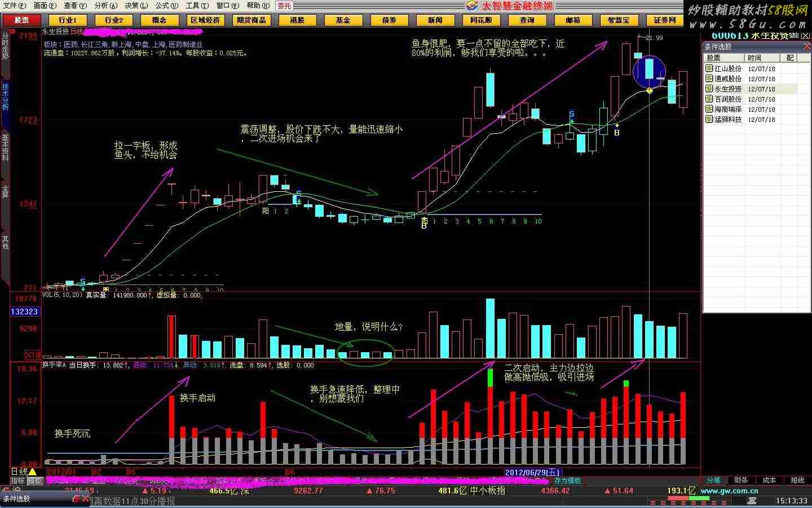812x508 pixels.
Task: Click the 日线 period selector label
Action: pyautogui.click(x=19, y=471)
